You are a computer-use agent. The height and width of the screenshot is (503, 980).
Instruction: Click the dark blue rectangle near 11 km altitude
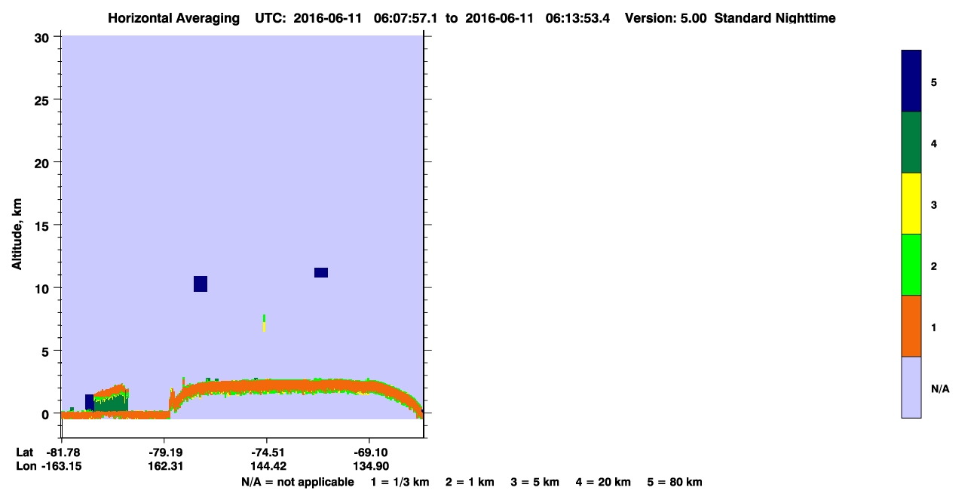tap(321, 272)
